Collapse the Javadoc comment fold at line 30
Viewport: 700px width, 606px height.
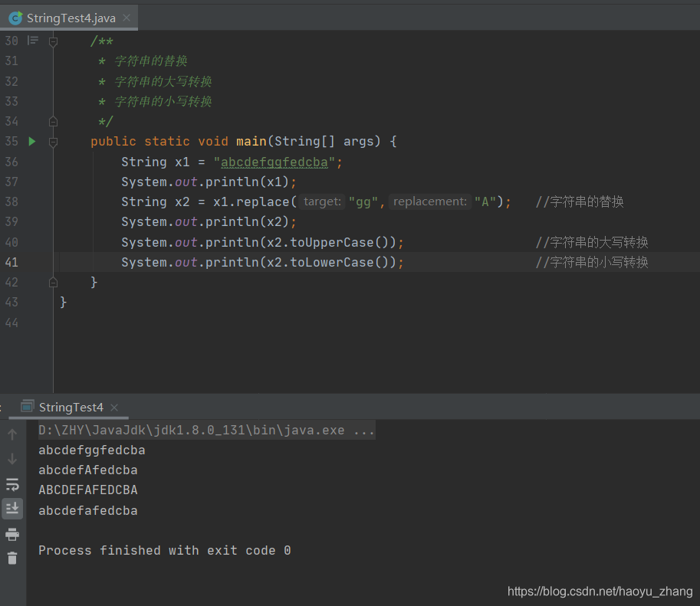[x=53, y=41]
